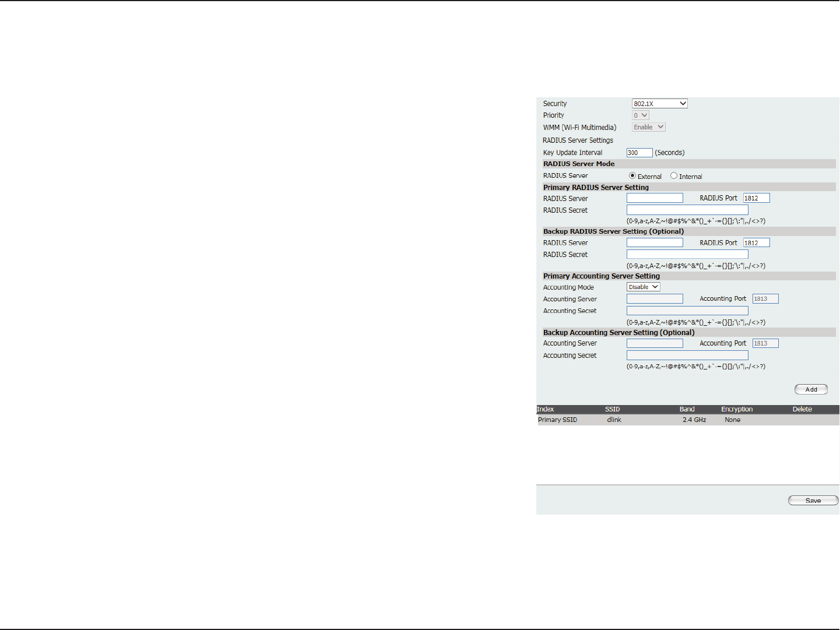The width and height of the screenshot is (840, 630).
Task: Click the Delete column header
Action: coord(802,409)
